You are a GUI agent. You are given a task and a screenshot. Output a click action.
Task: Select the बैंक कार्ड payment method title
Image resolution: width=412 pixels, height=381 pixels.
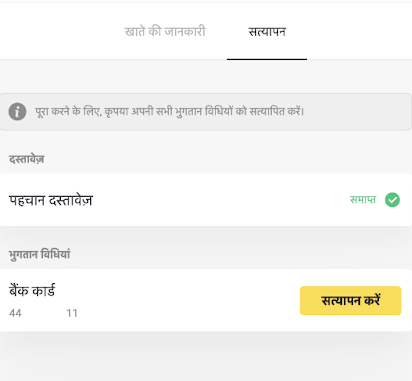click(32, 290)
